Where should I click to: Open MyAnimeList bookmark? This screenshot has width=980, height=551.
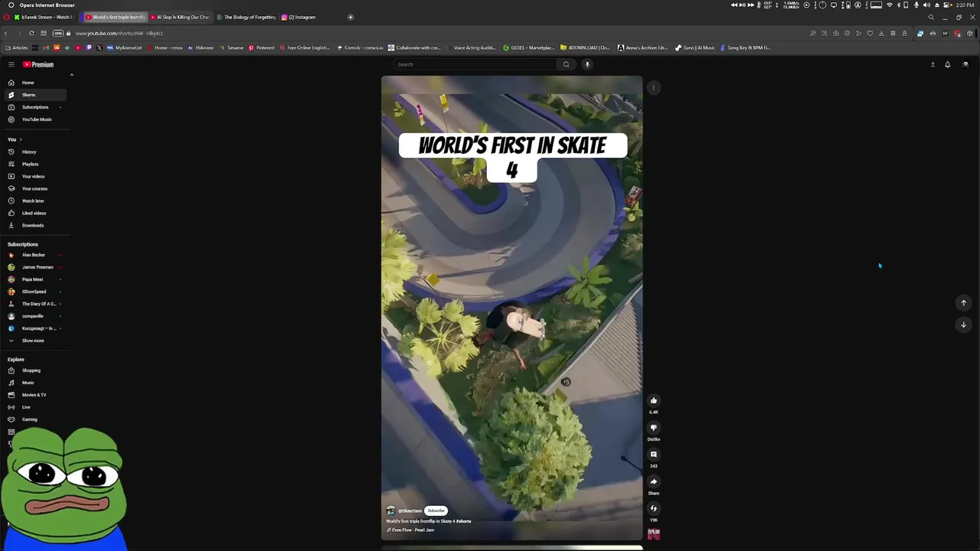pos(125,47)
